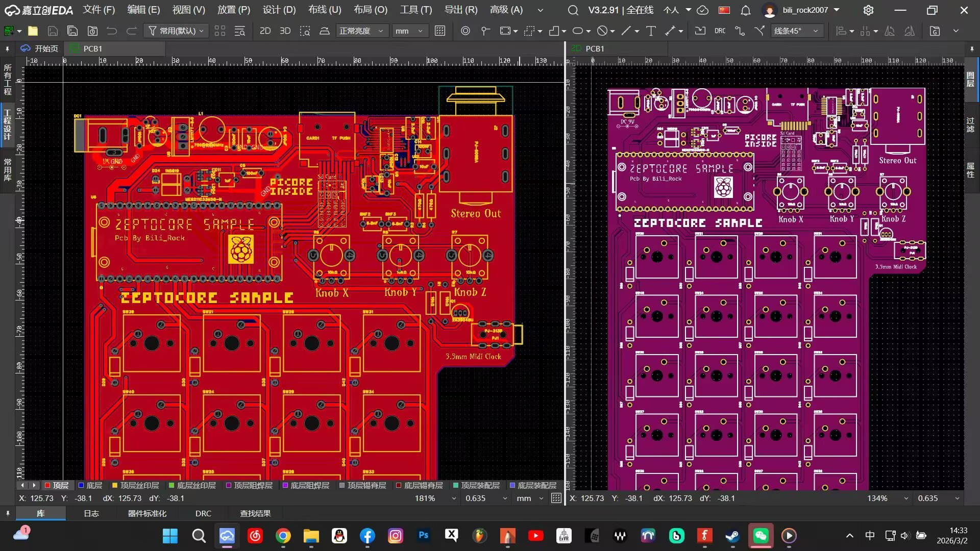Open the 3D preview button
980x551 pixels.
click(x=285, y=31)
